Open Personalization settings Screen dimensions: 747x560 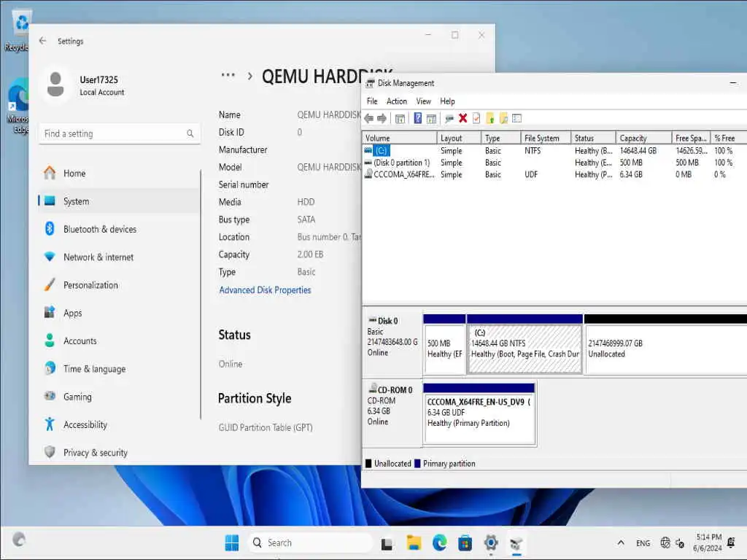click(x=119, y=285)
